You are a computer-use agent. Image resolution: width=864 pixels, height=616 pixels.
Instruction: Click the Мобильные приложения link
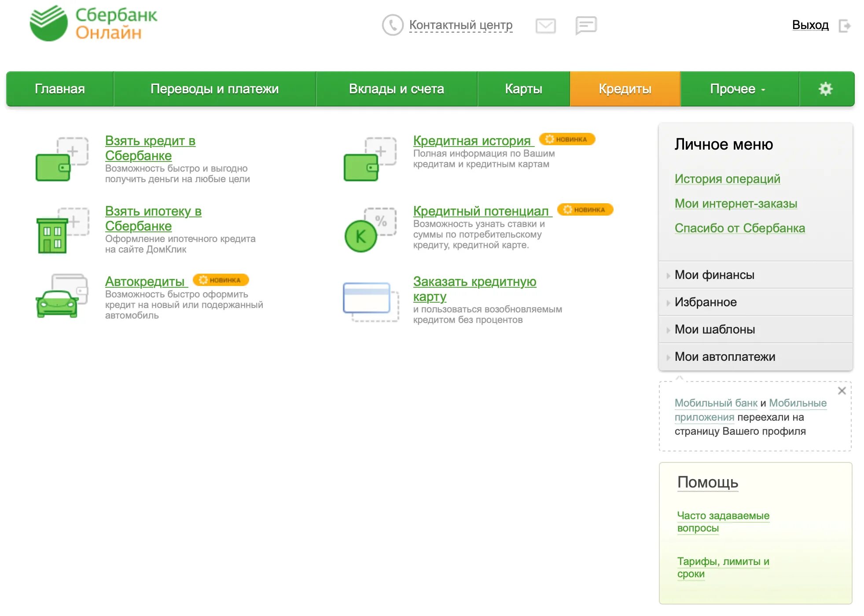[x=750, y=410]
